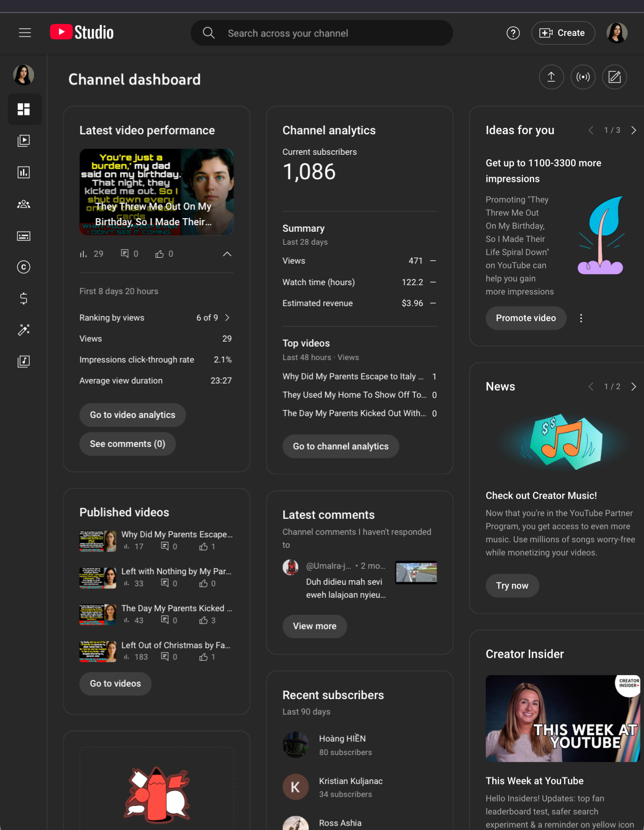Open Customization magic wand sidebar item

point(24,330)
